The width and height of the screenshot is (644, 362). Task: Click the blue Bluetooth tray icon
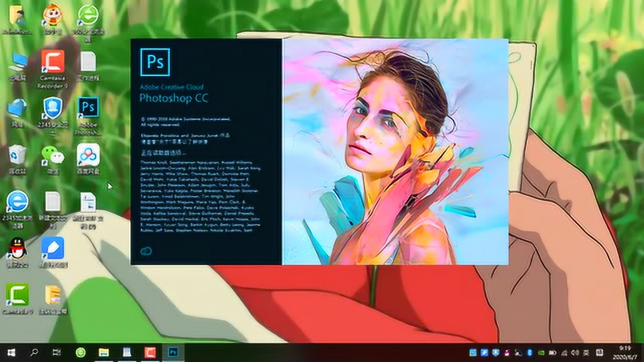(529, 352)
